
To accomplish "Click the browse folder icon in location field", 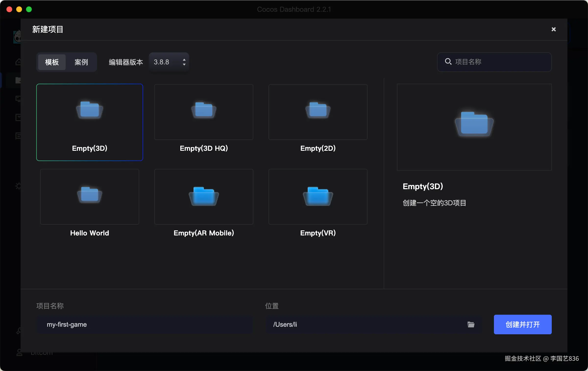I will (x=471, y=325).
